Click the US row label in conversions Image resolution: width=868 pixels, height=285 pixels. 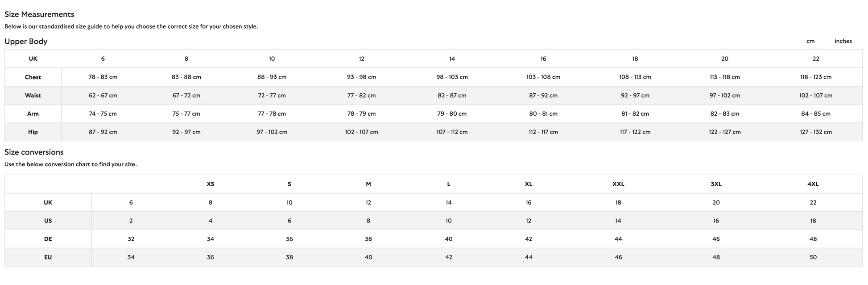coord(48,221)
